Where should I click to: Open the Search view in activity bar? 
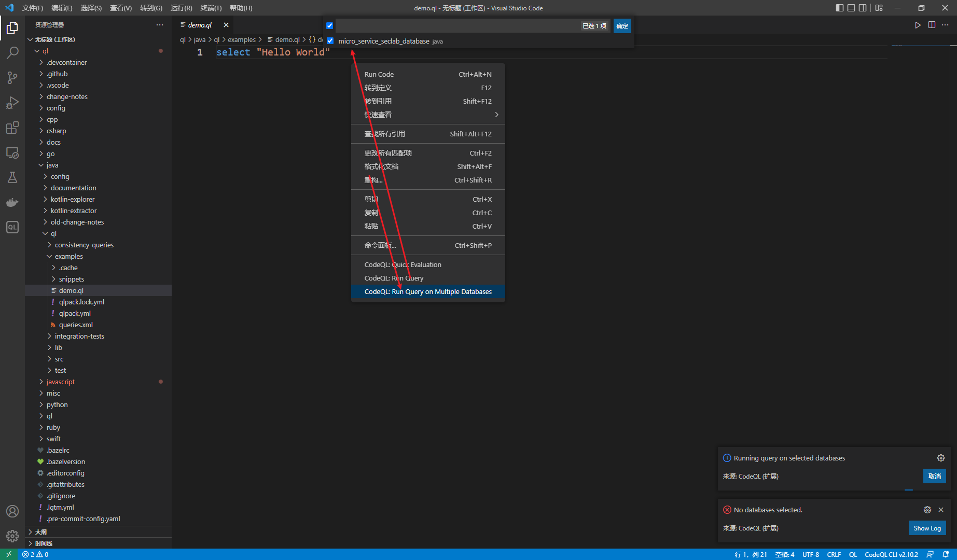tap(12, 52)
